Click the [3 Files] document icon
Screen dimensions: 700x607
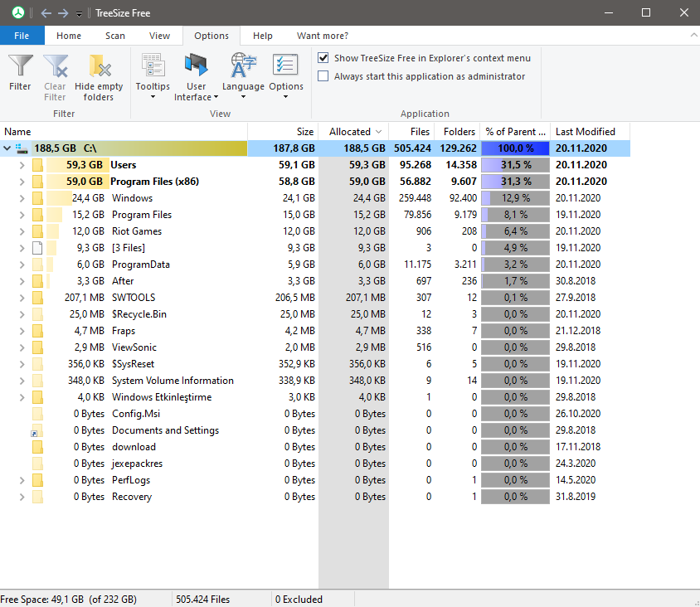pyautogui.click(x=37, y=248)
